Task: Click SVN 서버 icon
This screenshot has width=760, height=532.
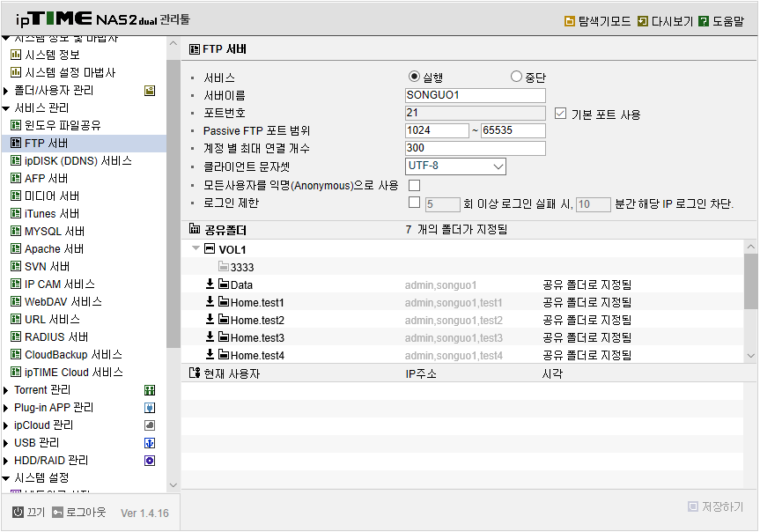Action: 16,266
